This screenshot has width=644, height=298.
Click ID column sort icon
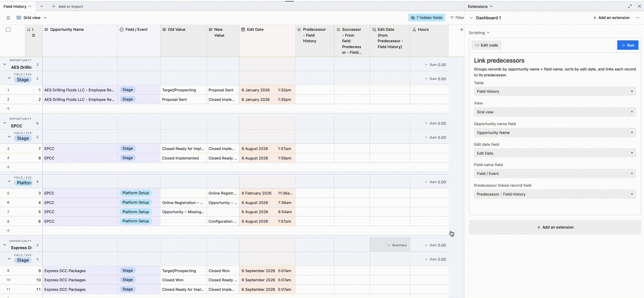pos(29,29)
